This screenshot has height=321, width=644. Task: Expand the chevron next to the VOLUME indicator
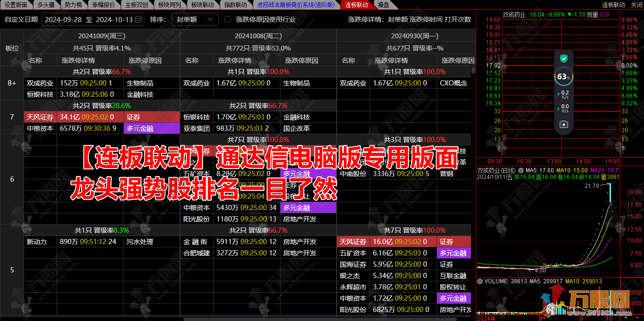coord(479,281)
